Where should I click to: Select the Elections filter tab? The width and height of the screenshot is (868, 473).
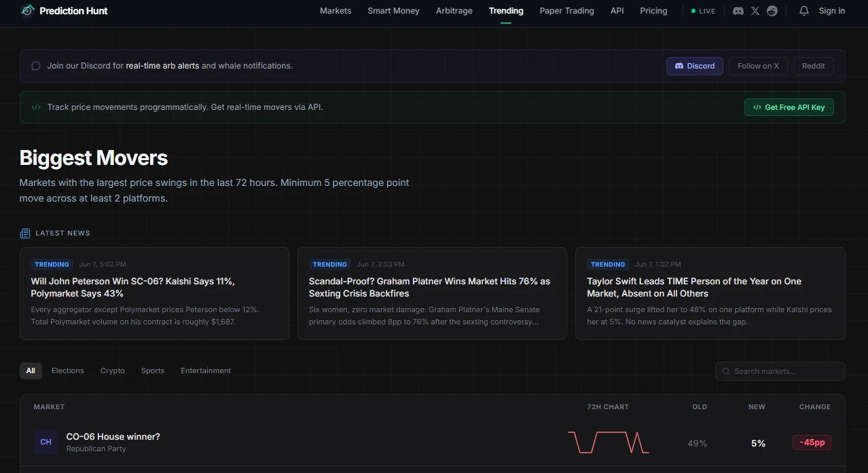click(x=68, y=371)
